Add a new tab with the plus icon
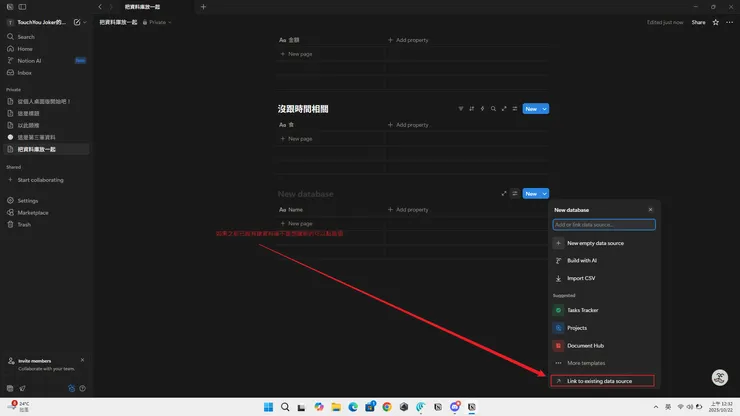This screenshot has width=740, height=416. coord(203,7)
